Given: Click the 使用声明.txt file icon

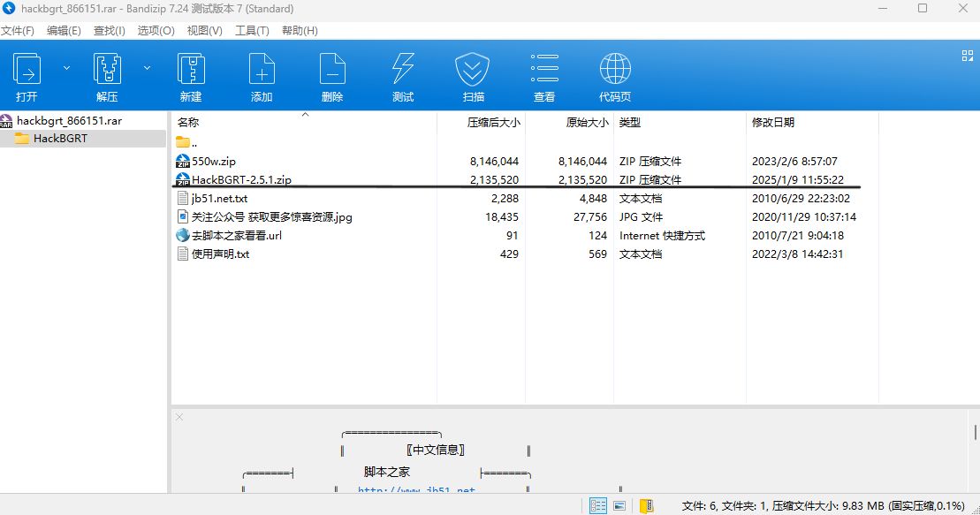Looking at the screenshot, I should [x=183, y=254].
